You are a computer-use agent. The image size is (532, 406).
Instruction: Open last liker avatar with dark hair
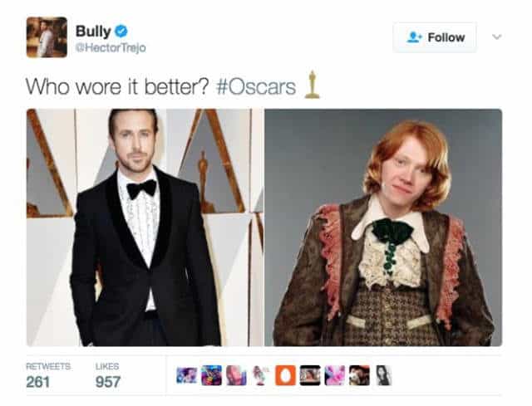tap(384, 375)
